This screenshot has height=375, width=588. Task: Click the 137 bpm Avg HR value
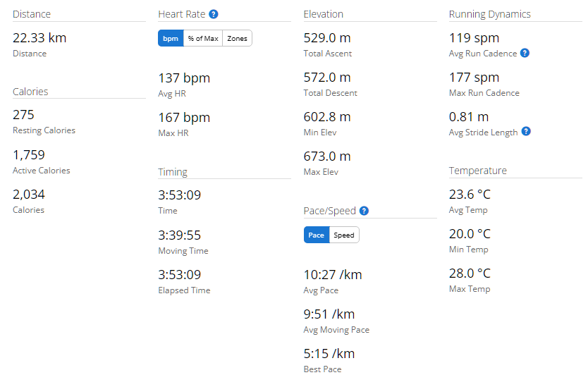(184, 78)
